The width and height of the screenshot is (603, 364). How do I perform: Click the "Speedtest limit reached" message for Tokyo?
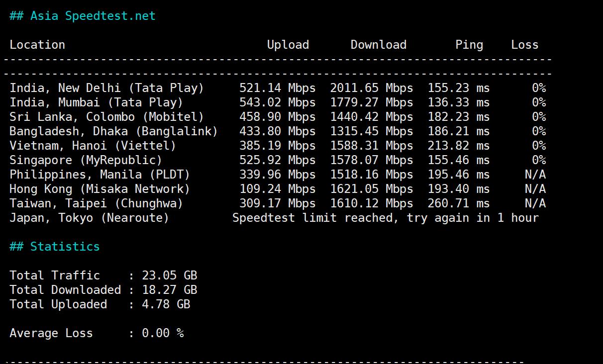click(x=385, y=218)
